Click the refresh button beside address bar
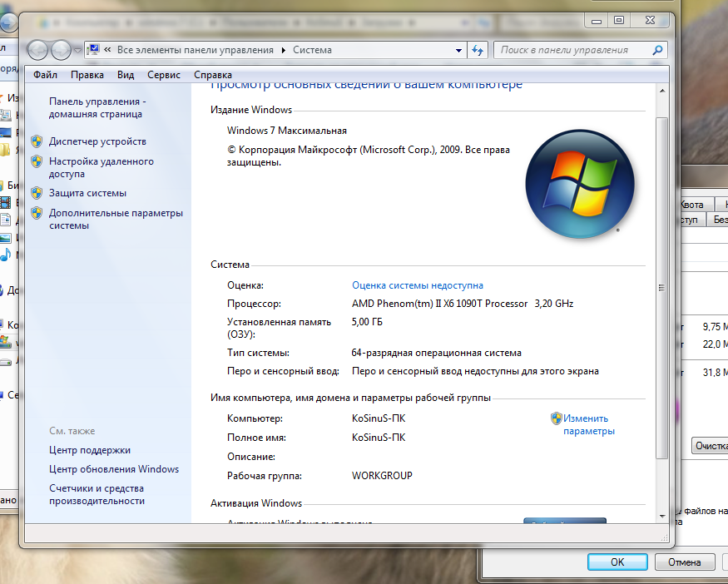 point(478,50)
